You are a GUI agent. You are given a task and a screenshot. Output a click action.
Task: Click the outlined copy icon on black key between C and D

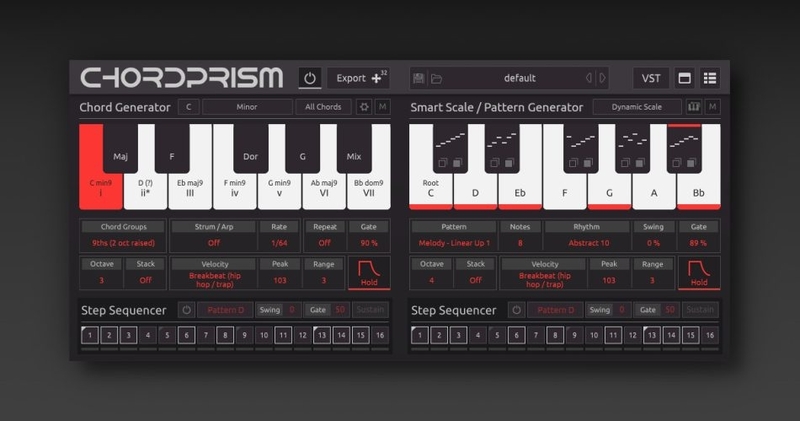tap(442, 163)
